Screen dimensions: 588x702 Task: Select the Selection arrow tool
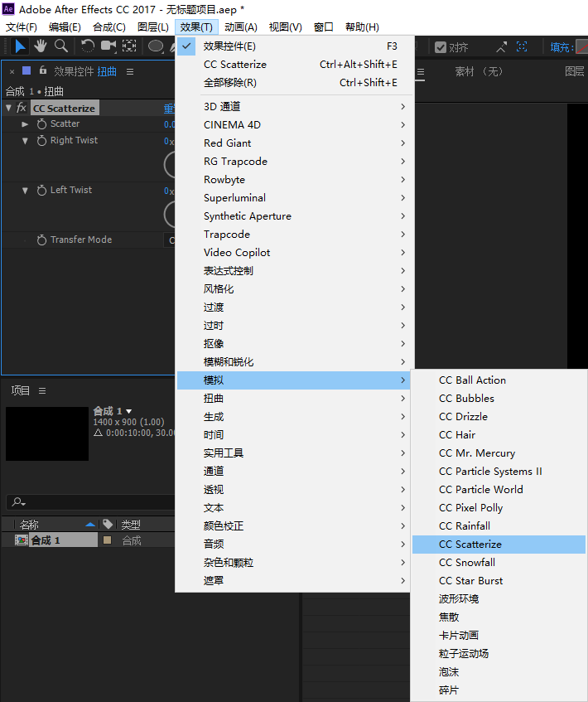tap(20, 46)
